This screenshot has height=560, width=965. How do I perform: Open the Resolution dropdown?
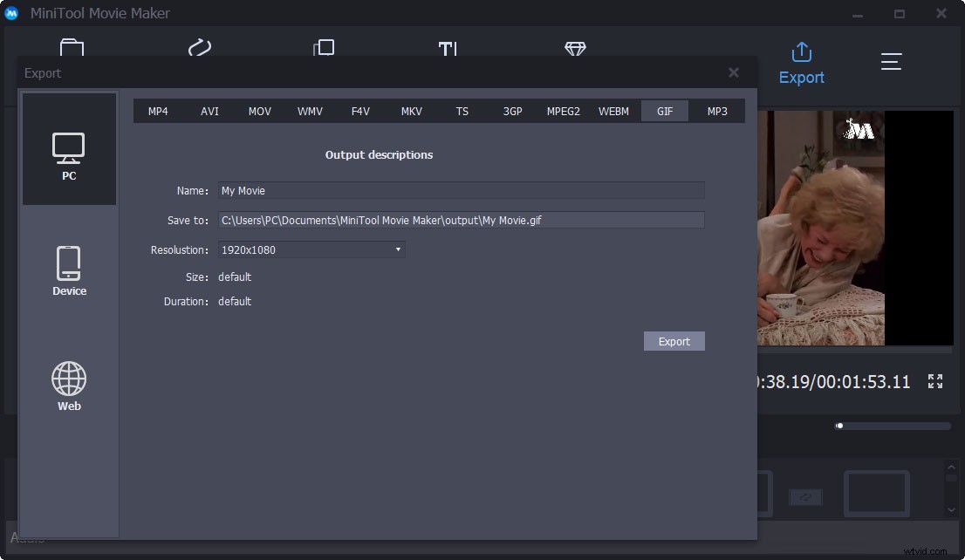398,249
